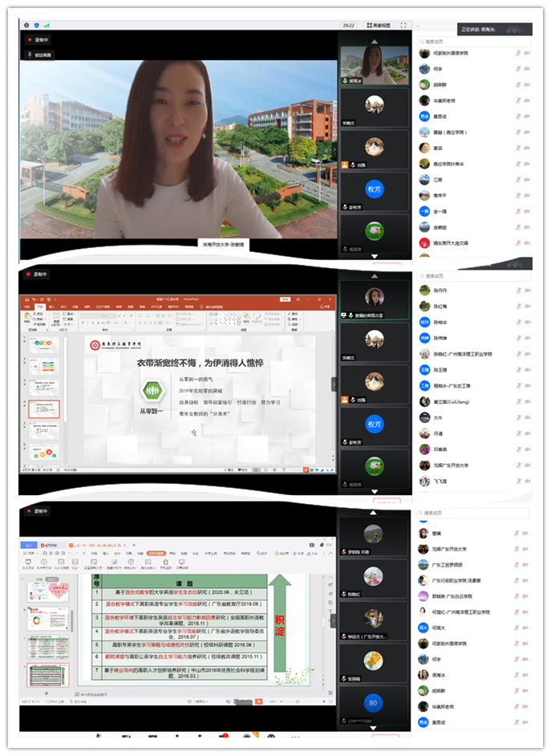Click microphone icon beside 雪枫

pyautogui.click(x=518, y=533)
